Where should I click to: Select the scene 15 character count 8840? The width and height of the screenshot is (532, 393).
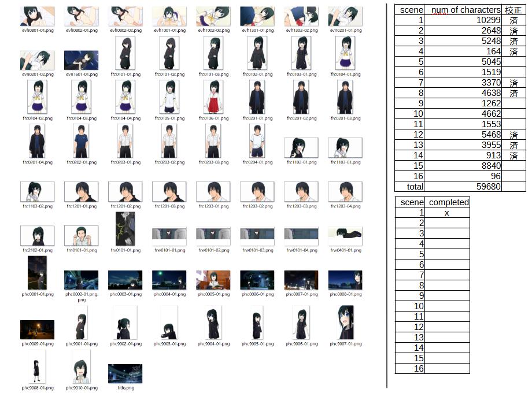[463, 166]
